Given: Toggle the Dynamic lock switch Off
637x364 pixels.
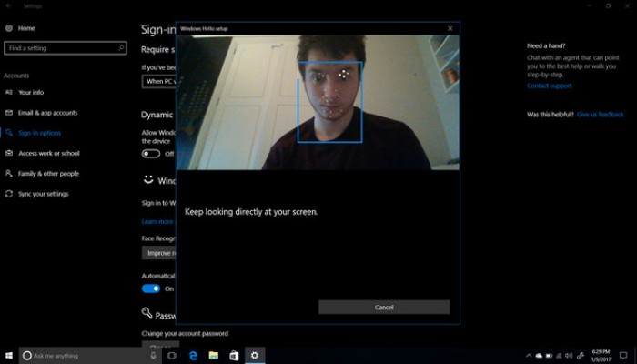Looking at the screenshot, I should pos(151,154).
